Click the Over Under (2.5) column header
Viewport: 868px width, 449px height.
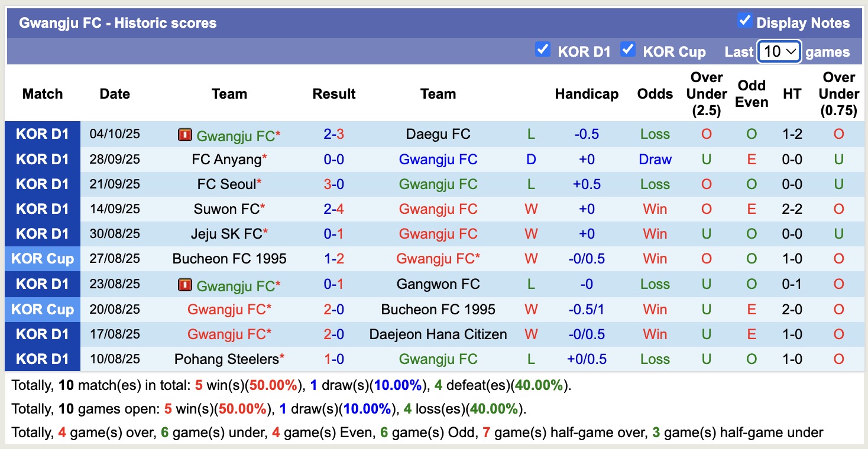coord(706,93)
